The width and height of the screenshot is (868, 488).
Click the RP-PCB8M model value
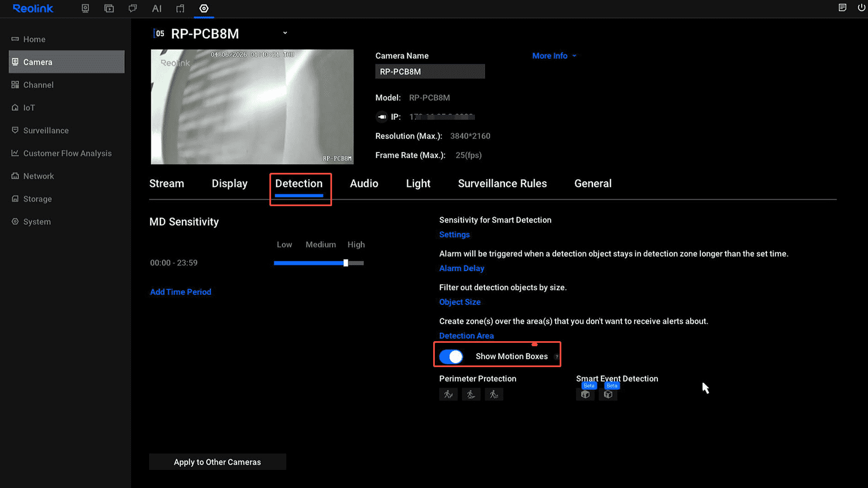tap(430, 98)
